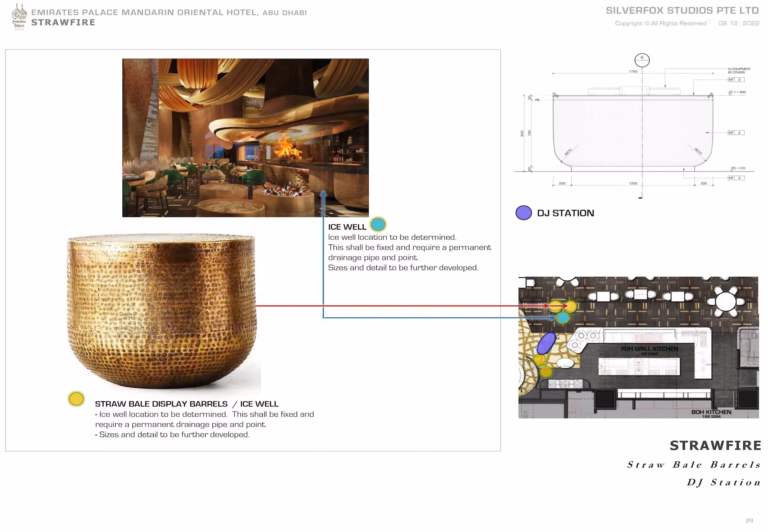The image size is (768, 532).
Task: Click the 'STRAWFIRE' header under hotel name
Action: 63,22
